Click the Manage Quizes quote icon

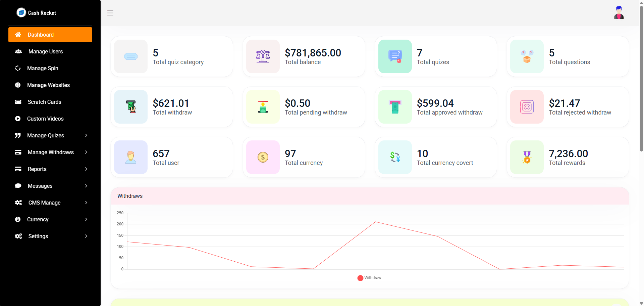[x=18, y=135]
